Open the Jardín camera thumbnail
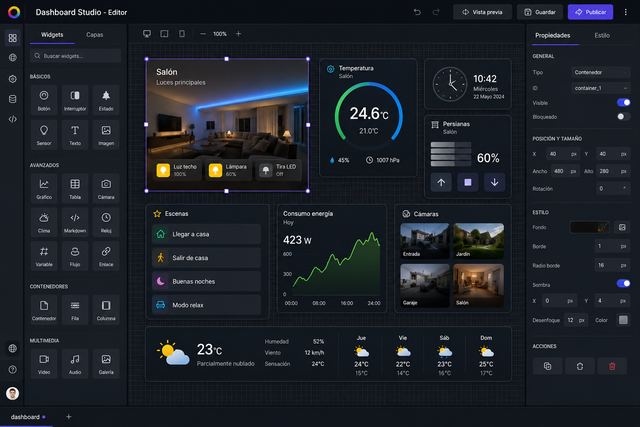Screen dimensions: 640x427 (478, 241)
